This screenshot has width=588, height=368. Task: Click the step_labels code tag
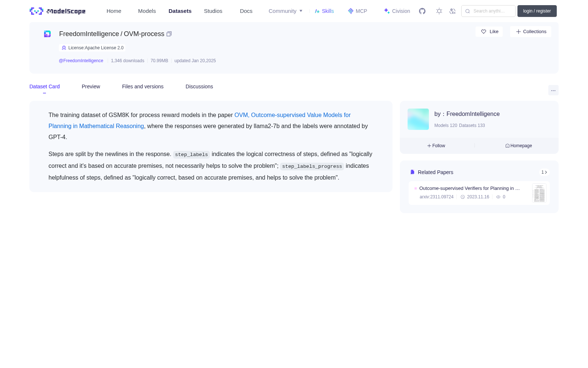191,155
